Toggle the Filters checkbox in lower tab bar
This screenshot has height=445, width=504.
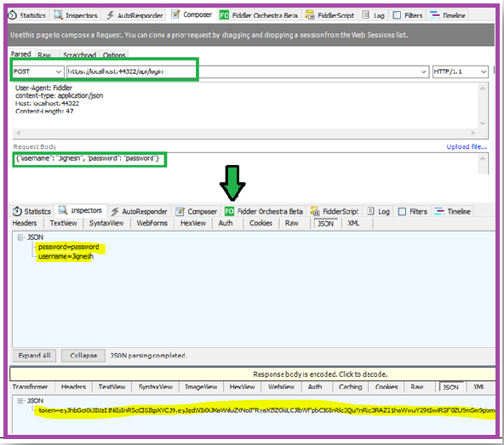402,211
